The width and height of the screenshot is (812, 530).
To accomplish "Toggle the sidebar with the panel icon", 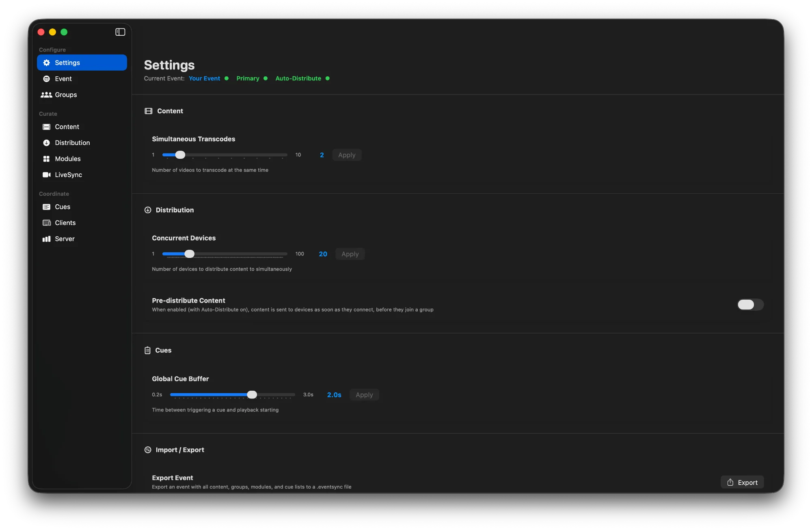I will pyautogui.click(x=120, y=32).
